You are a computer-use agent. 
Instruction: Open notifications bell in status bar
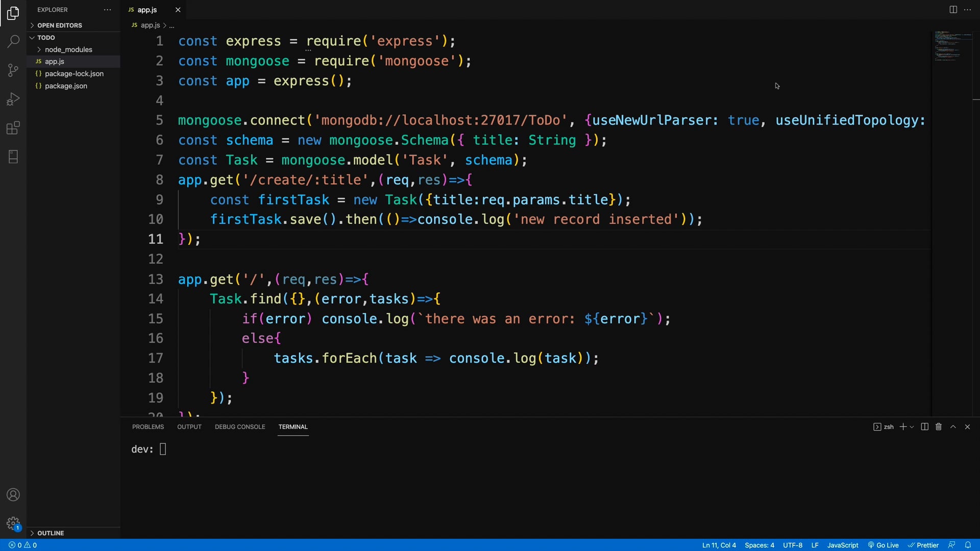[968, 545]
